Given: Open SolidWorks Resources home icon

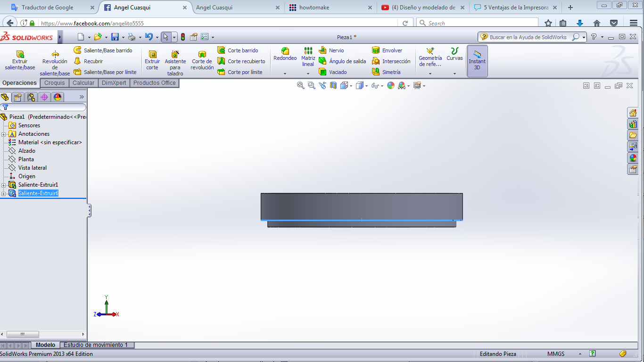Looking at the screenshot, I should point(633,113).
